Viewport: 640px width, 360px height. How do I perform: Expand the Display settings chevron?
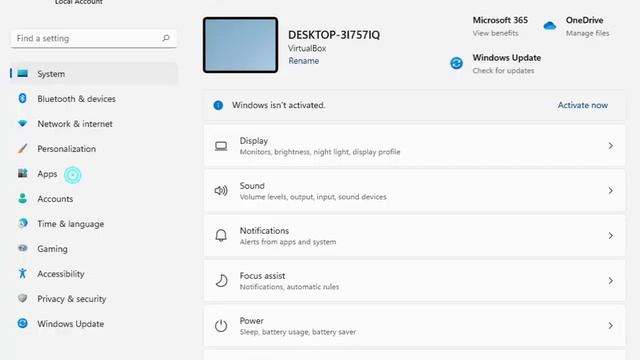click(611, 146)
